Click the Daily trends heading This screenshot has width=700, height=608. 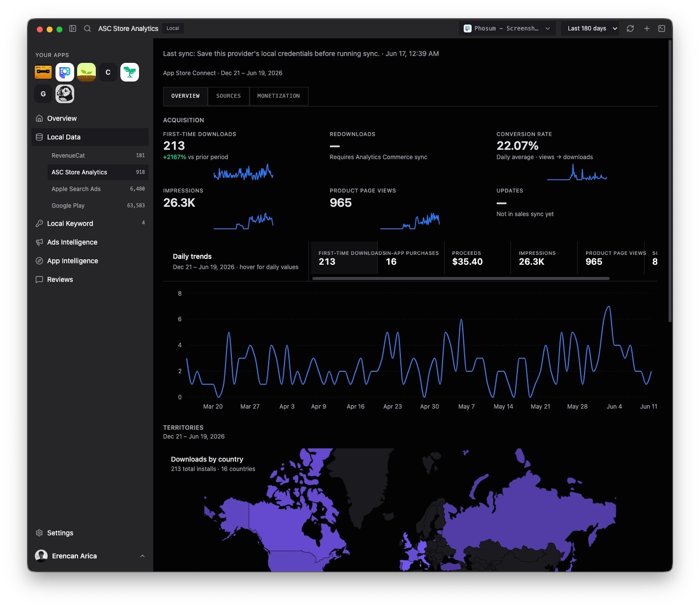pyautogui.click(x=192, y=256)
